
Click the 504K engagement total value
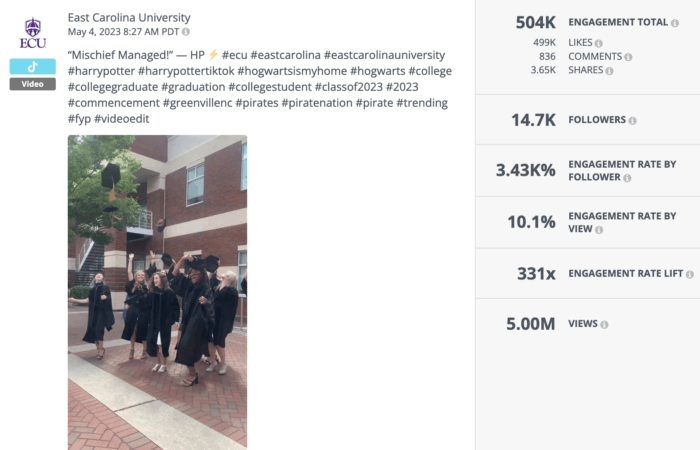click(x=535, y=22)
